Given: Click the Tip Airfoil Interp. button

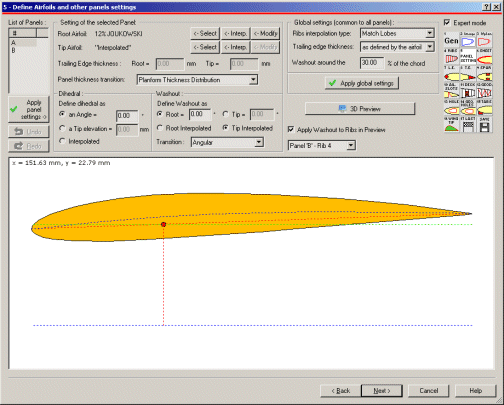Looking at the screenshot, I should click(235, 47).
